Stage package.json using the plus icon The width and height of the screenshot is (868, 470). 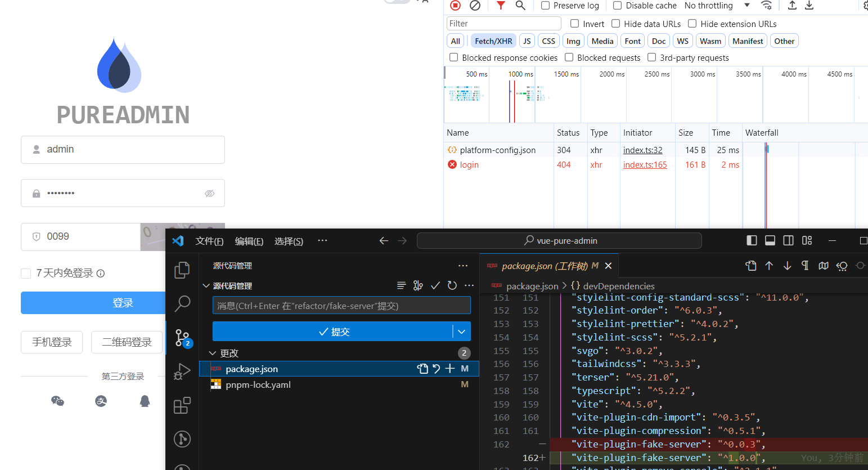pyautogui.click(x=449, y=369)
